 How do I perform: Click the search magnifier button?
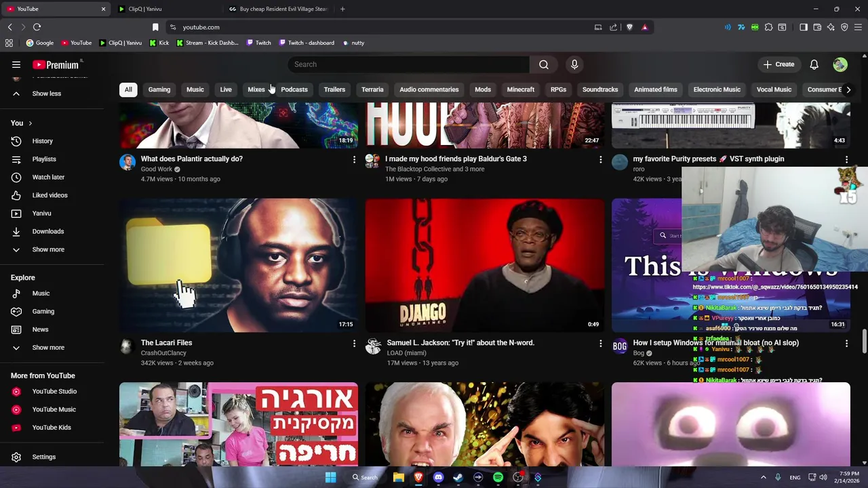pyautogui.click(x=544, y=64)
